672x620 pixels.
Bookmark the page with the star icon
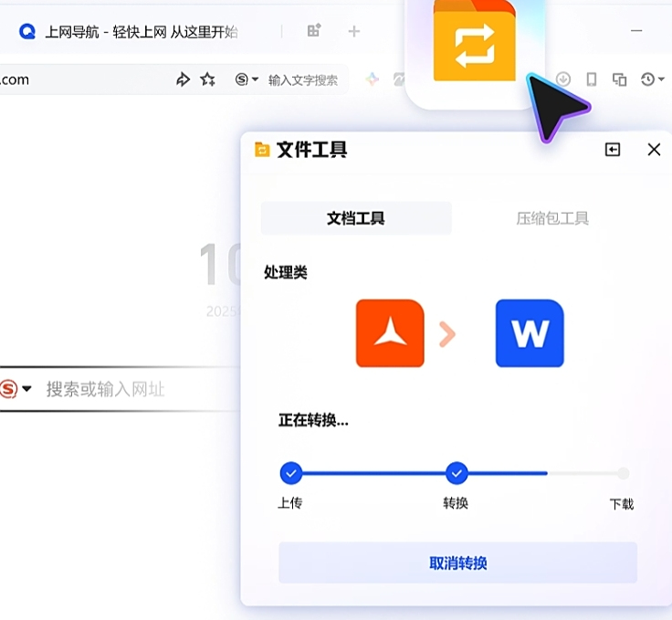point(208,79)
